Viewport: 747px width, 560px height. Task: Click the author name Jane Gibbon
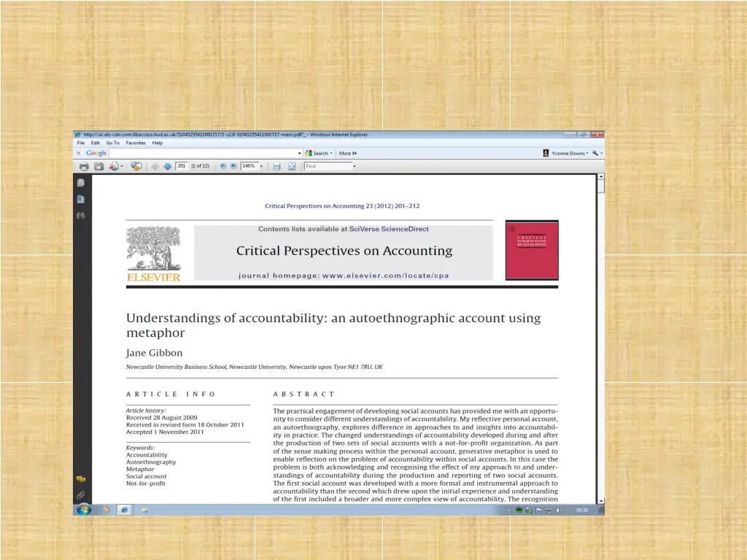point(155,353)
